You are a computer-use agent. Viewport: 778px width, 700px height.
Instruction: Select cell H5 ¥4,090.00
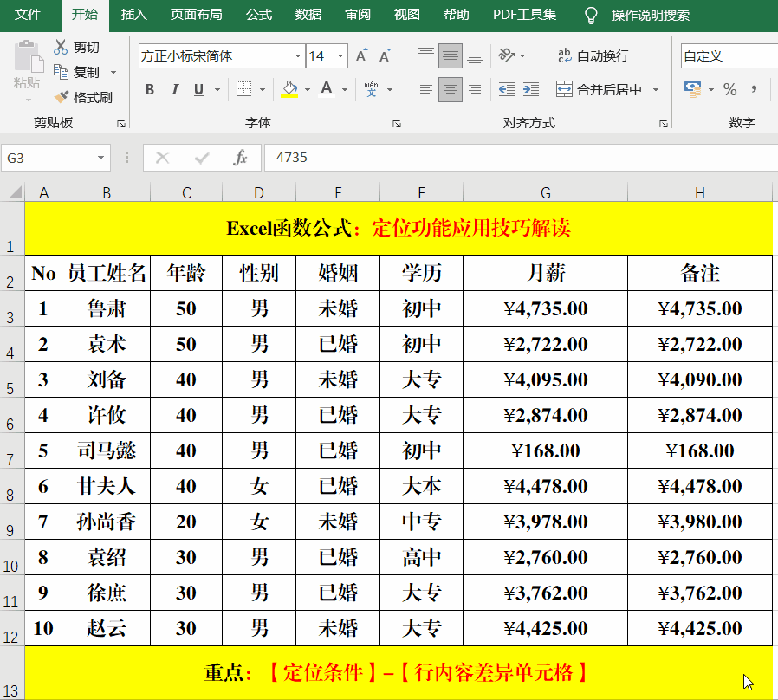[700, 379]
